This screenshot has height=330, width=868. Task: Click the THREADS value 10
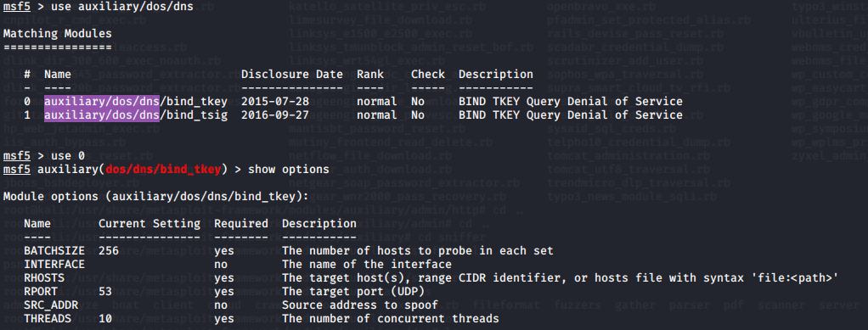pyautogui.click(x=105, y=318)
